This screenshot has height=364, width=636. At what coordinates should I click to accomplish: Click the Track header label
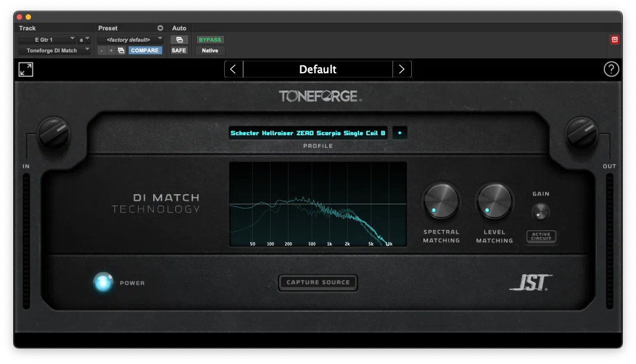[27, 28]
